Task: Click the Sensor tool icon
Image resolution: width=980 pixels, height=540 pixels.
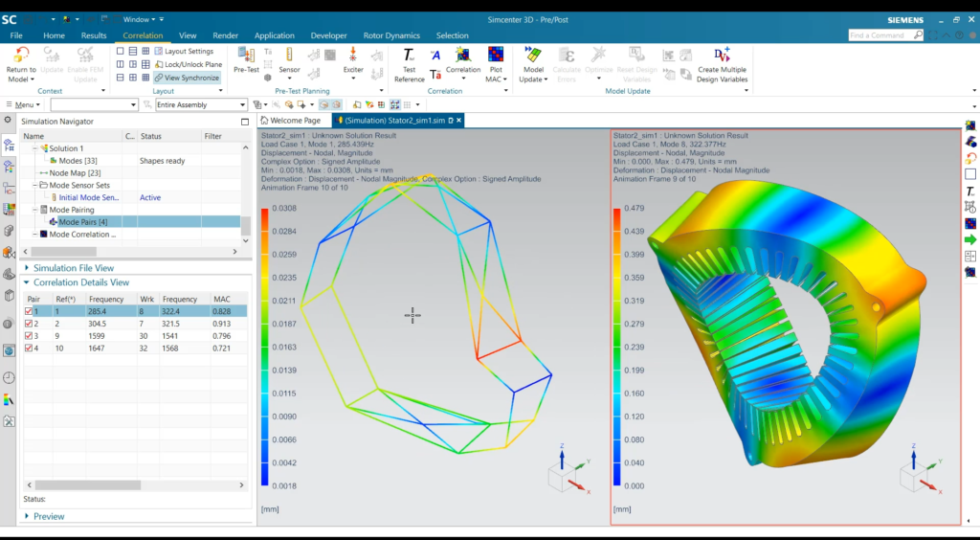Action: 289,56
